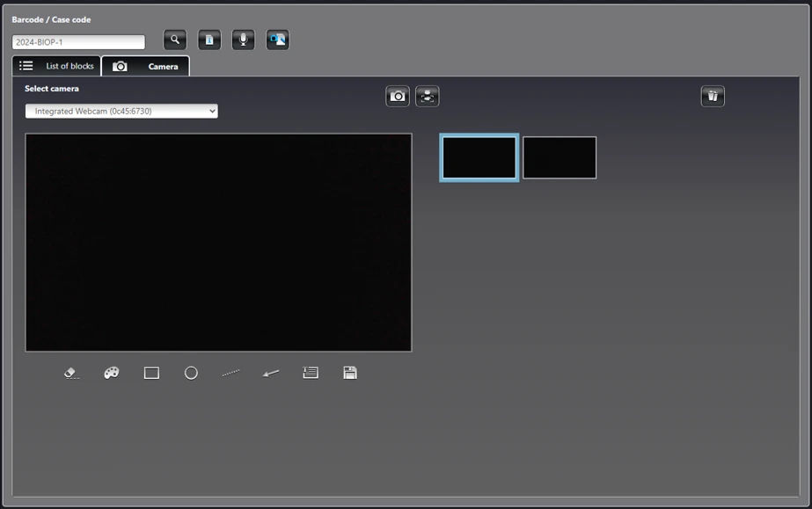Switch to the List of blocks tab

tap(56, 66)
